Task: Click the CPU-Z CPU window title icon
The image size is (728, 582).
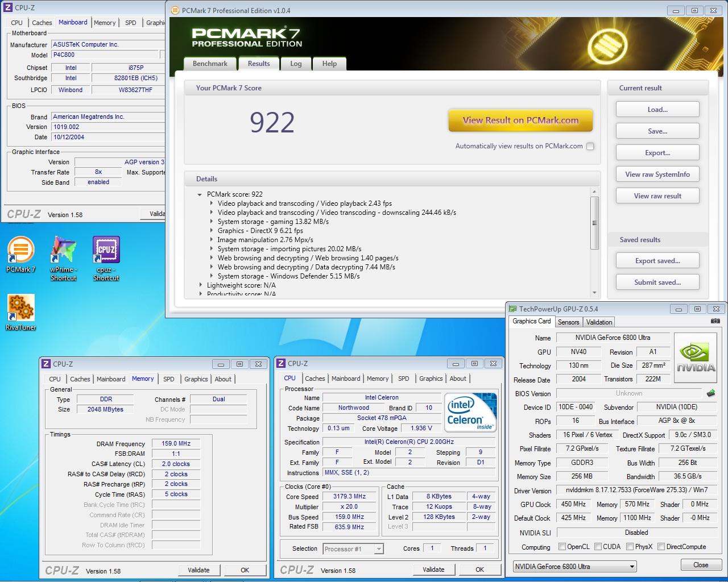Action: tap(281, 363)
